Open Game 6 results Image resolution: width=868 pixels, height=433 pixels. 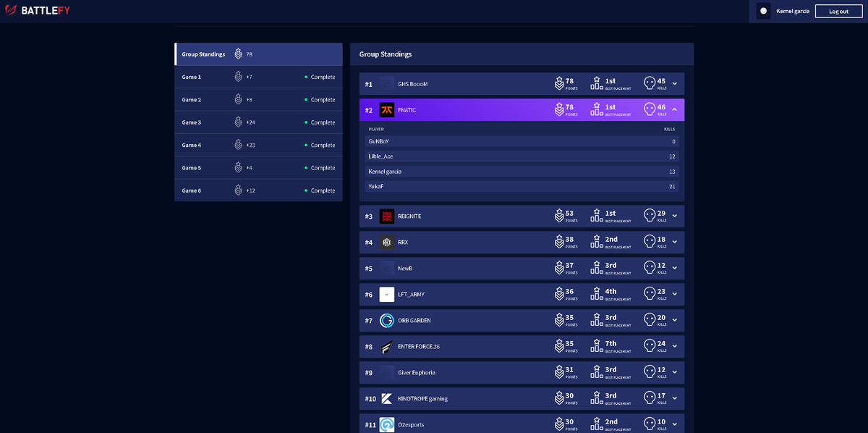(258, 190)
